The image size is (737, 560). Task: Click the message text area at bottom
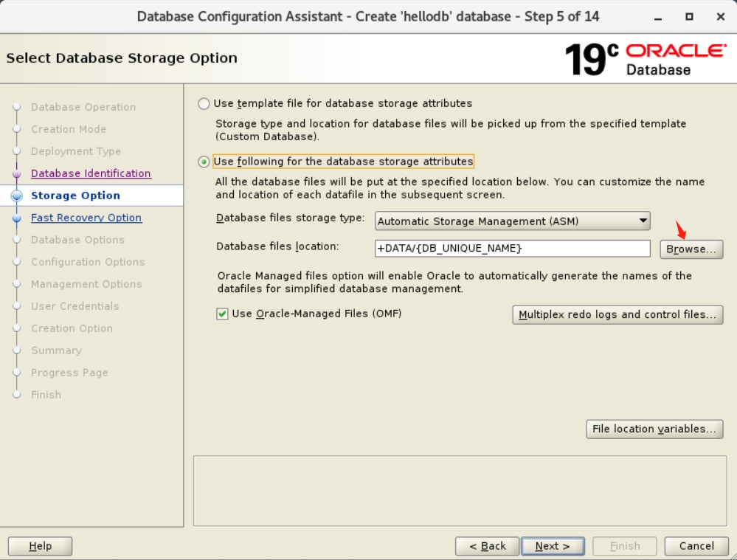[460, 491]
